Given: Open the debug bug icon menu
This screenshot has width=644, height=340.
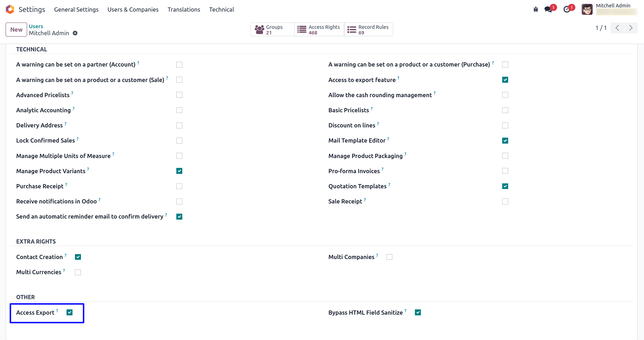Looking at the screenshot, I should [536, 10].
